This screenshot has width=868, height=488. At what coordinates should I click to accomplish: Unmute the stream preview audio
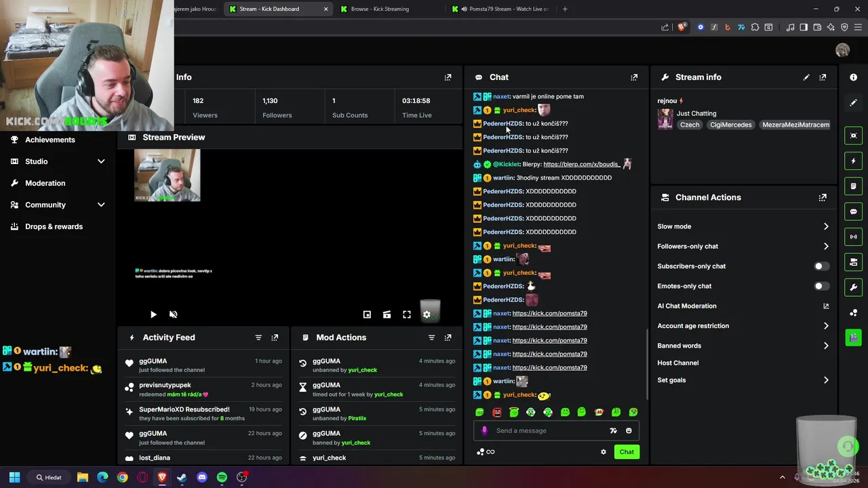(173, 314)
